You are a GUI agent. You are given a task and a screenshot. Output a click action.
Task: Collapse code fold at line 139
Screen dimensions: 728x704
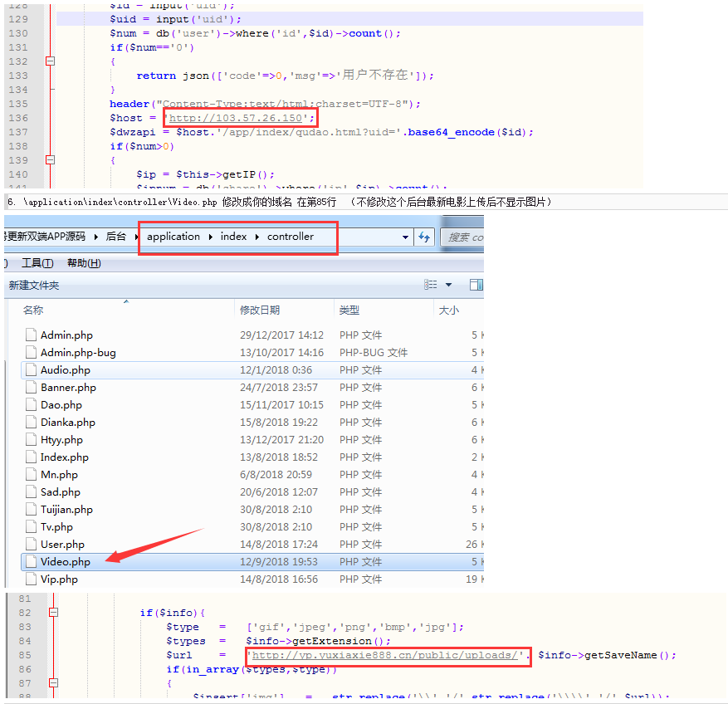coord(50,160)
